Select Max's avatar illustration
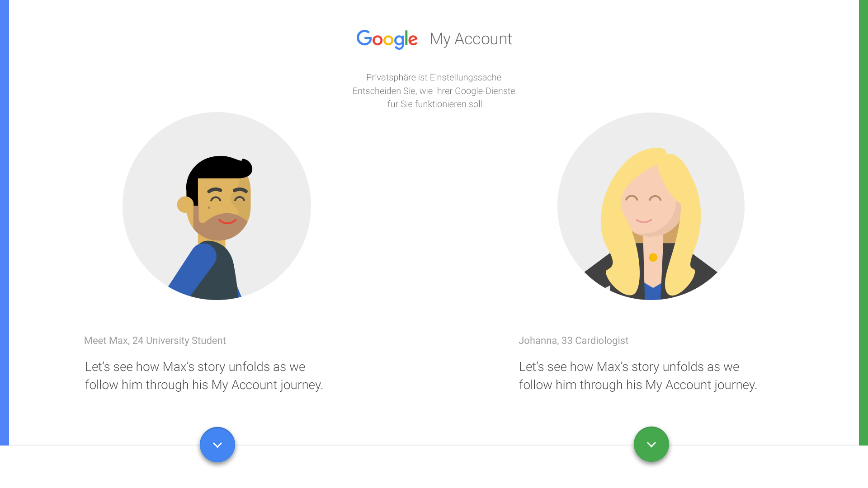The image size is (868, 488). pyautogui.click(x=217, y=206)
